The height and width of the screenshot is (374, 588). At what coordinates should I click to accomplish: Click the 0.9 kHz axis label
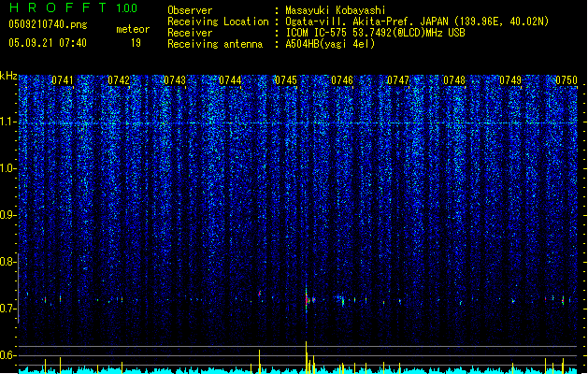click(x=7, y=215)
